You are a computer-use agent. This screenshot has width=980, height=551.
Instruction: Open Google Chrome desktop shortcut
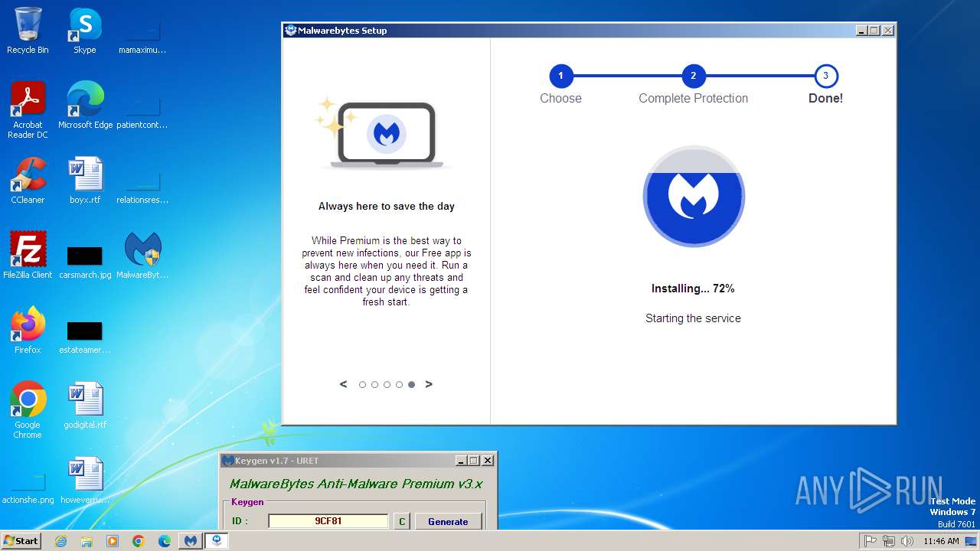(x=28, y=409)
